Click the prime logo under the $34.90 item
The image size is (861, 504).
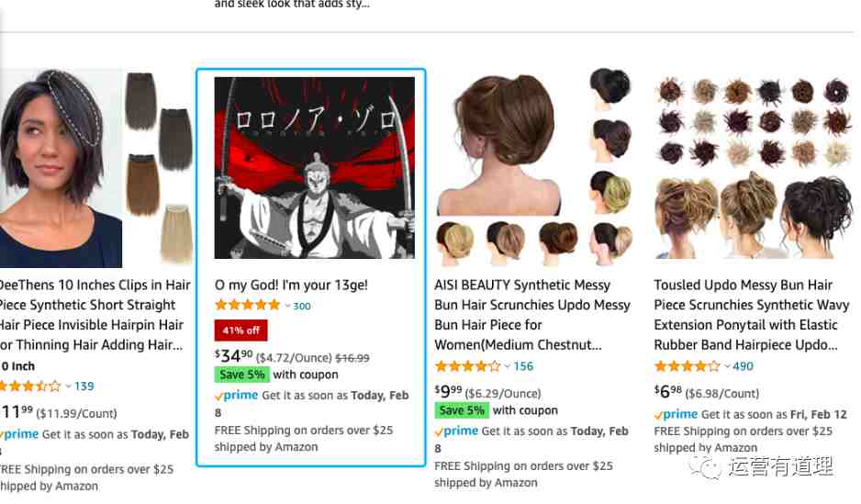point(237,396)
